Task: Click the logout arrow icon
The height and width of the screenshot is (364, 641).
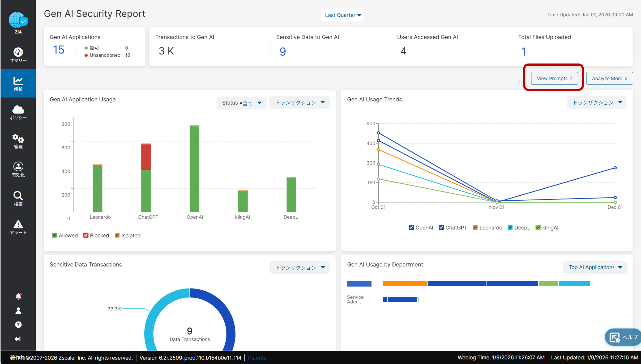Action: tap(18, 339)
